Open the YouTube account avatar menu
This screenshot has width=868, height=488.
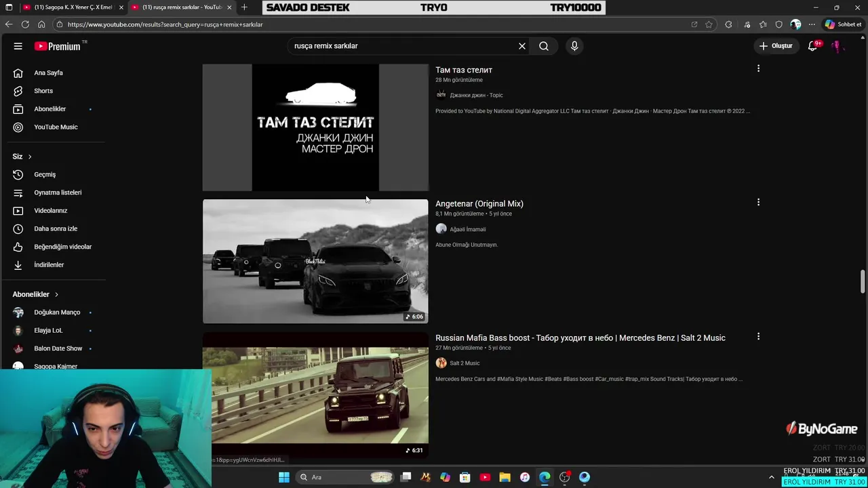838,46
